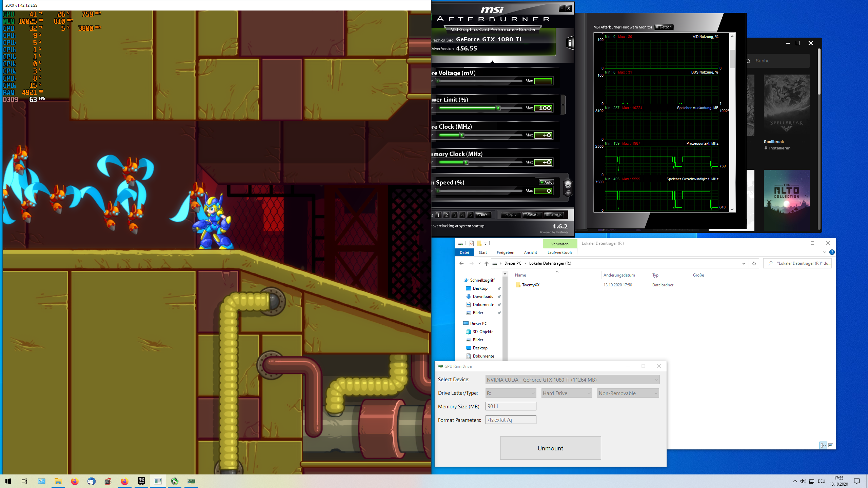This screenshot has height=488, width=868.
Task: Open the Freigeben ribbon tab
Action: 505,252
